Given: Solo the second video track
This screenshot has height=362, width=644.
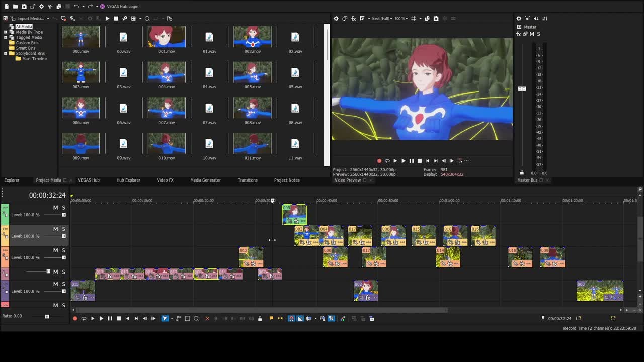Looking at the screenshot, I should pyautogui.click(x=64, y=229).
